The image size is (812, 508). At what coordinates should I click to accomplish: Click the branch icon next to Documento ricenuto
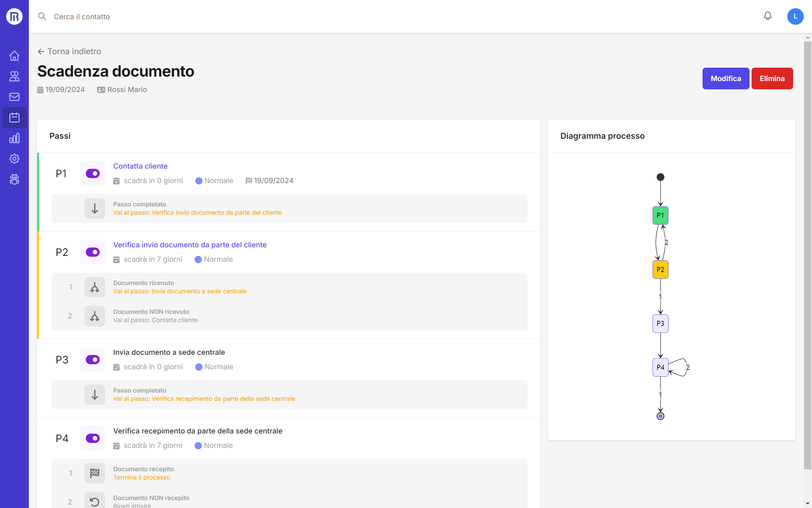(x=94, y=287)
